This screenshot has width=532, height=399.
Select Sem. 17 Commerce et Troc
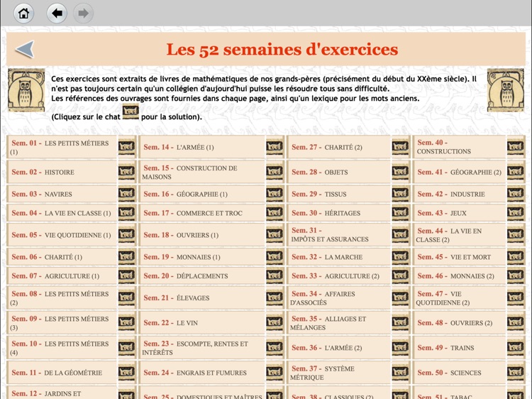[202, 213]
